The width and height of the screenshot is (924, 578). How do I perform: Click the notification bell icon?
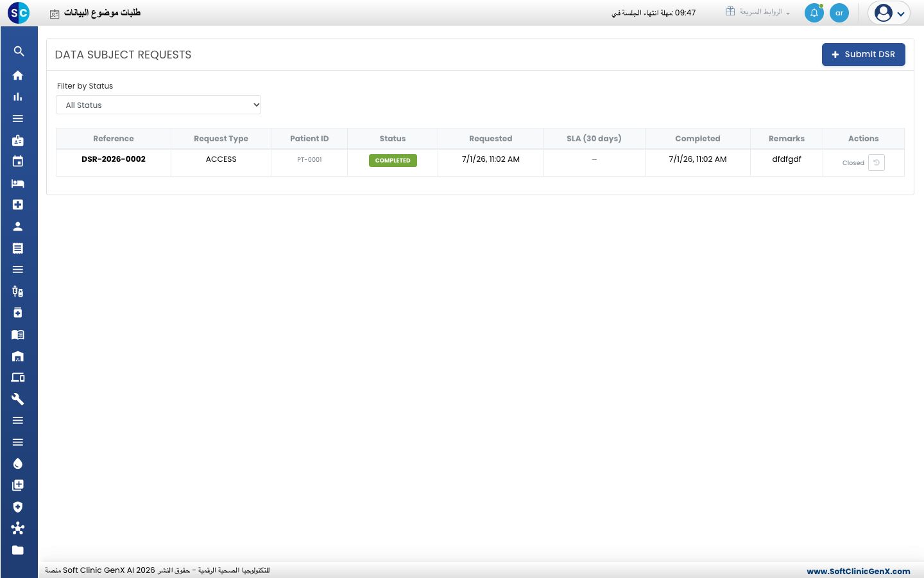pos(814,13)
